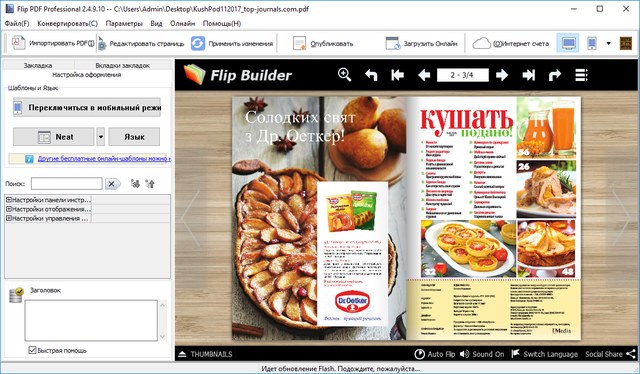Expand Настройки управления… tree node
The height and width of the screenshot is (374, 640).
click(9, 218)
